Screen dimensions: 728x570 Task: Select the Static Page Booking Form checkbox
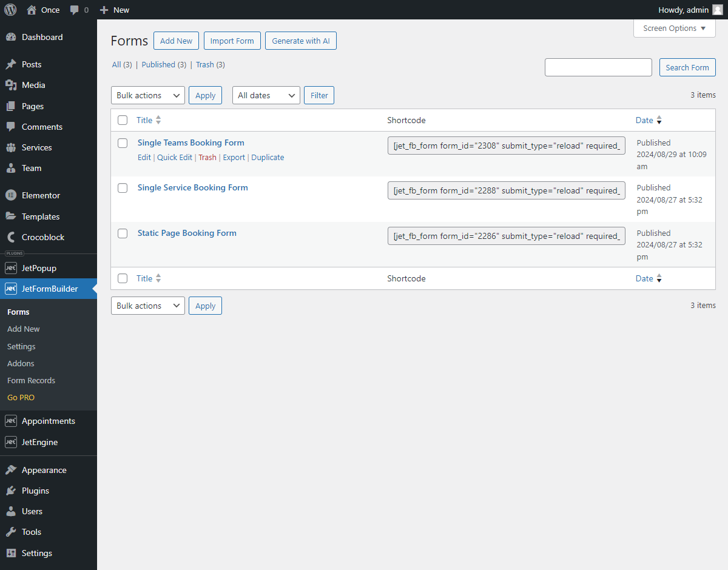(123, 233)
